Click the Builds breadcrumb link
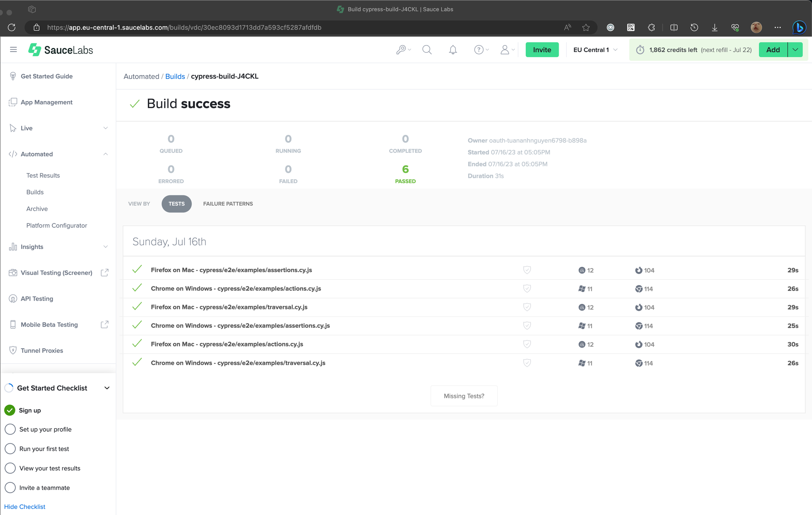The width and height of the screenshot is (812, 515). [175, 76]
